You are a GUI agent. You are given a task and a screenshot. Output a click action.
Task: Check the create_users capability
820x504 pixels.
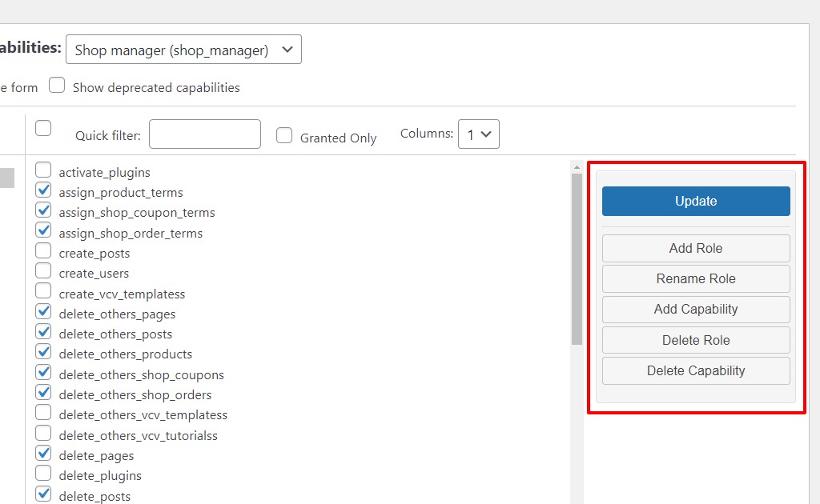point(43,271)
